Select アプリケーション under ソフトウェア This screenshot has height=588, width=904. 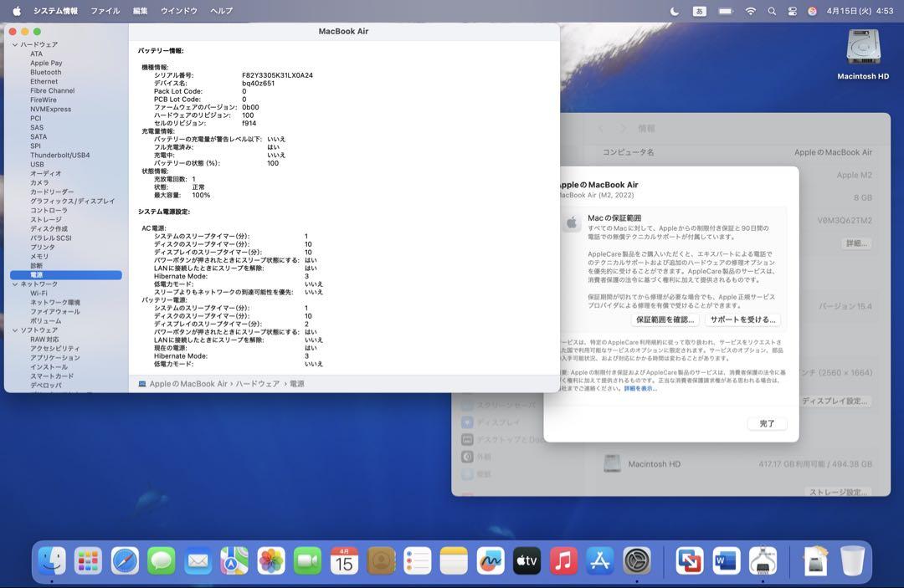[54, 358]
